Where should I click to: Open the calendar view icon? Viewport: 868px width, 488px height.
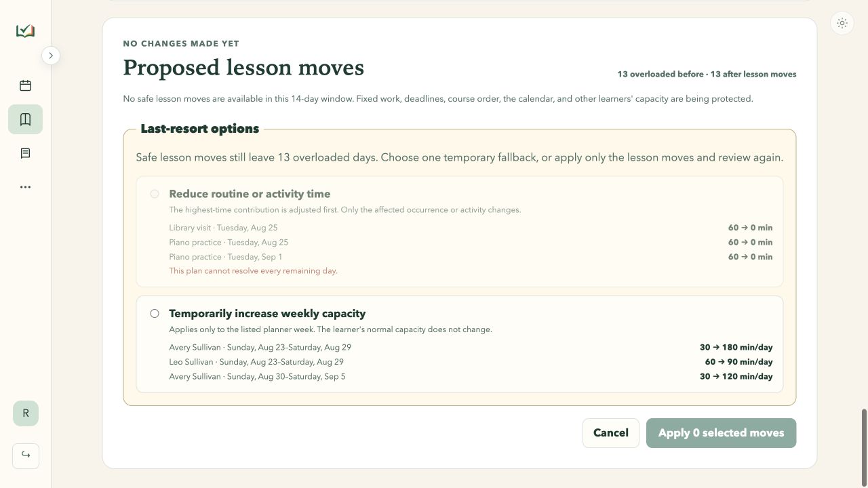[25, 85]
